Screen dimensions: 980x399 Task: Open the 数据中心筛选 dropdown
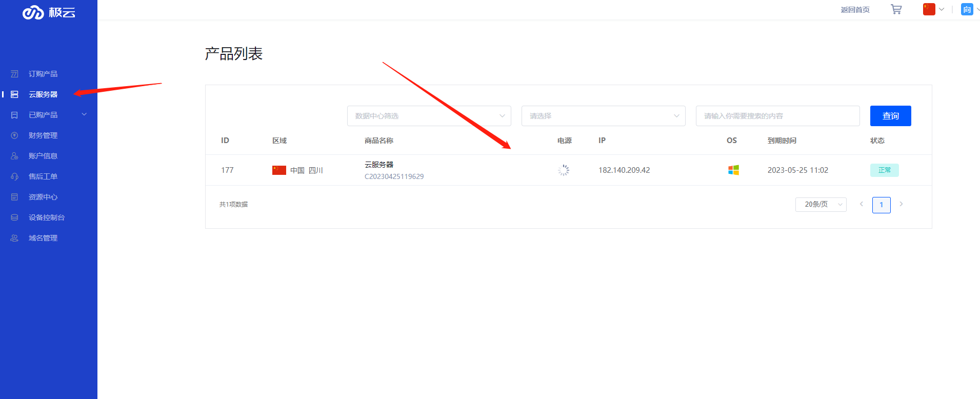point(429,116)
